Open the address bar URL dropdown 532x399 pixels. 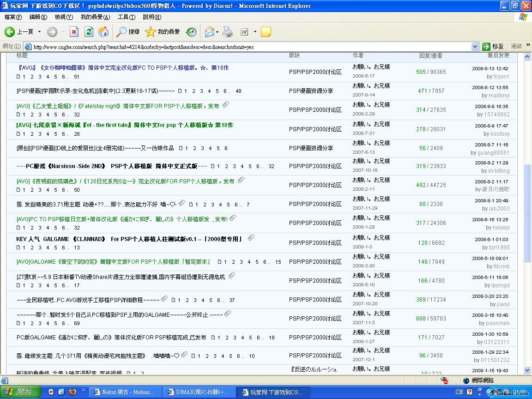(475, 47)
